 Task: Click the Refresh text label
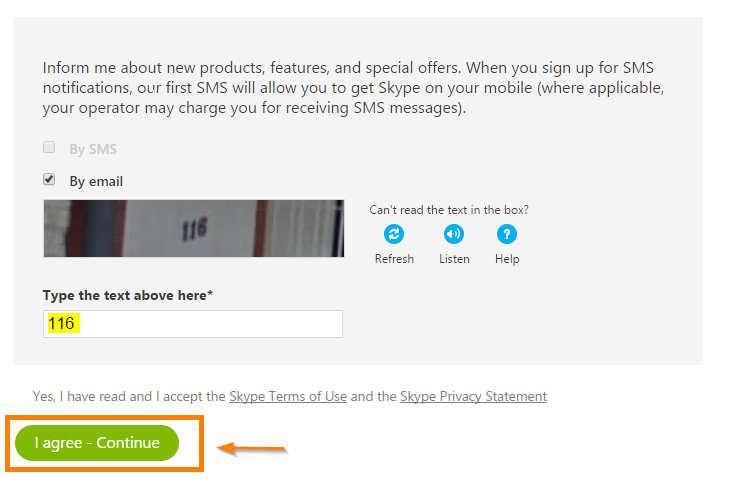pos(394,259)
